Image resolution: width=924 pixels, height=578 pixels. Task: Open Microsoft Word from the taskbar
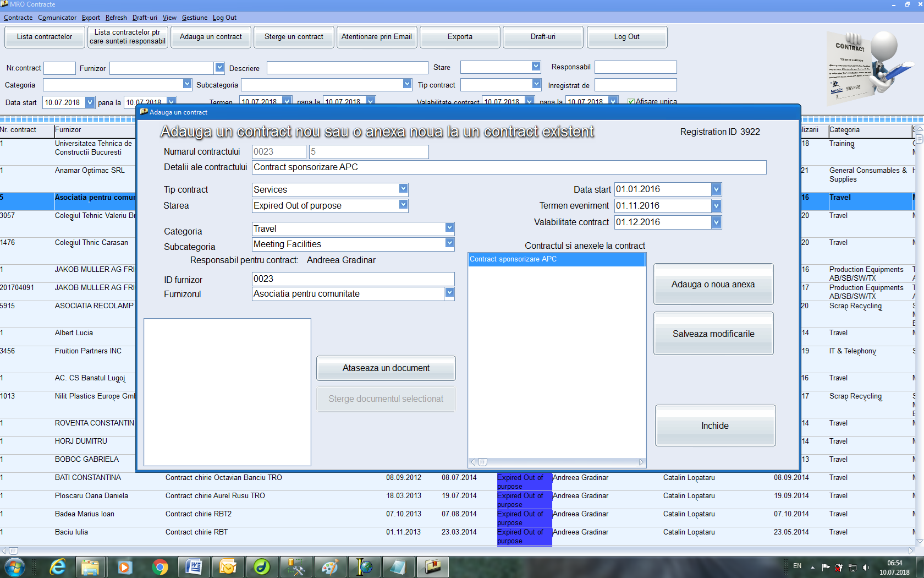(x=194, y=566)
